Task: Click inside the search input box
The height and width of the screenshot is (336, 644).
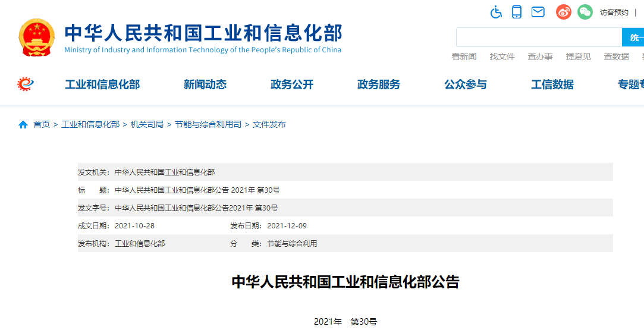Action: coord(538,37)
